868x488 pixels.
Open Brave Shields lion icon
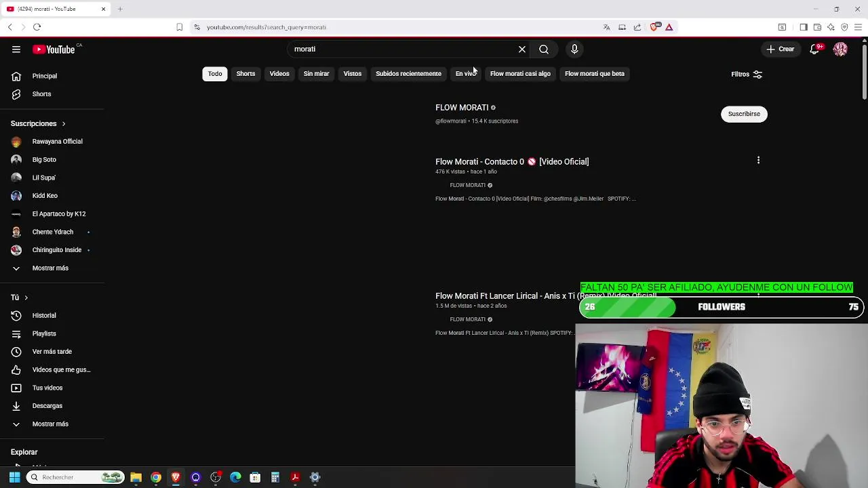(x=654, y=27)
